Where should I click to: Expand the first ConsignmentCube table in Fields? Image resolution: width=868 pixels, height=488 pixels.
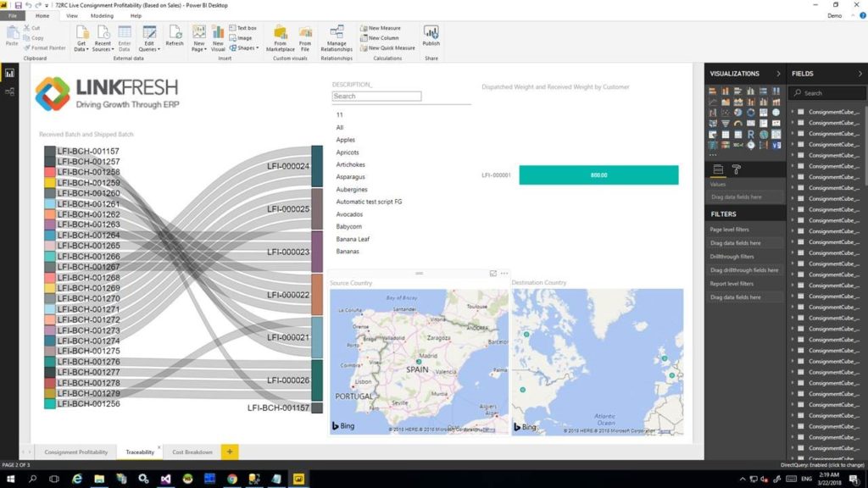[x=793, y=112]
